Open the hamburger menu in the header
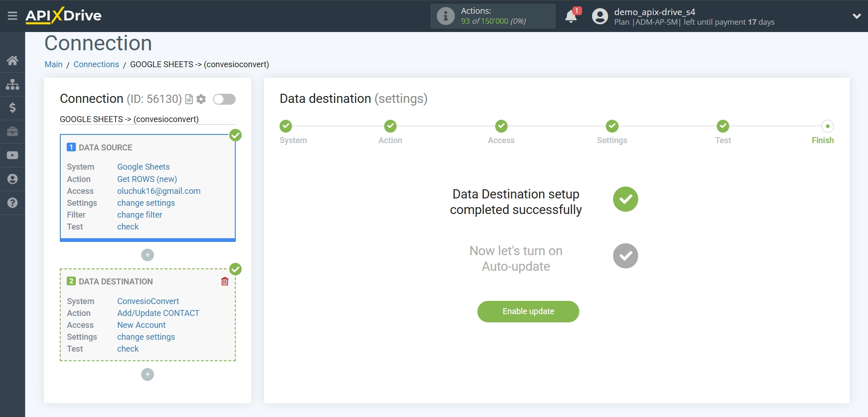 12,16
